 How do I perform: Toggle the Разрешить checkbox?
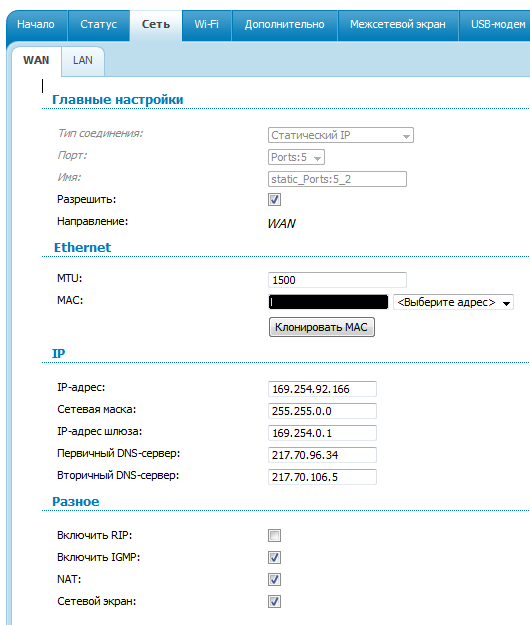[x=275, y=199]
